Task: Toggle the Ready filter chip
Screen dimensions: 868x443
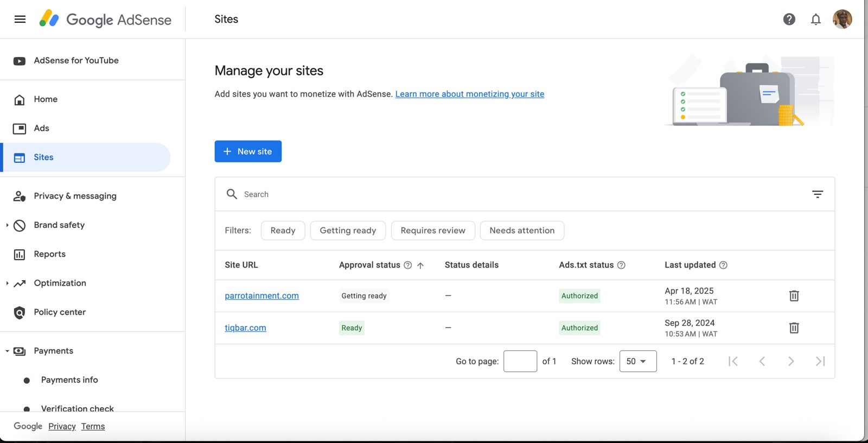Action: (283, 231)
